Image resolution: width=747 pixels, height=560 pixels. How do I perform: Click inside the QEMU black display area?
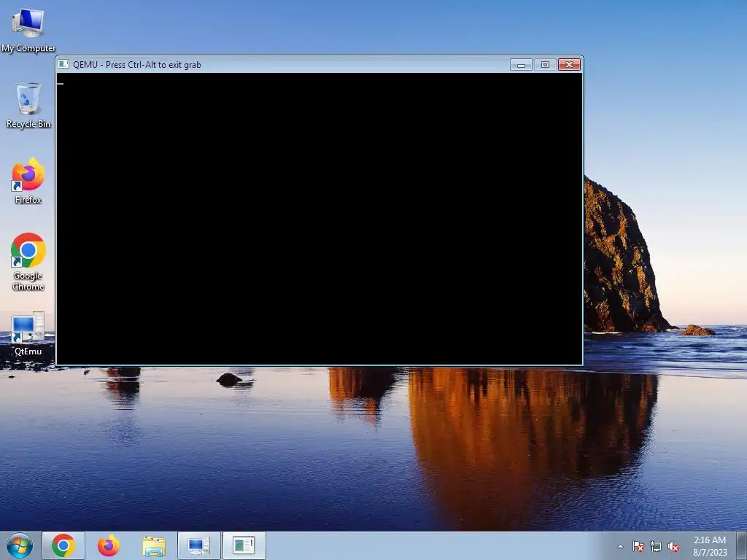coord(320,219)
